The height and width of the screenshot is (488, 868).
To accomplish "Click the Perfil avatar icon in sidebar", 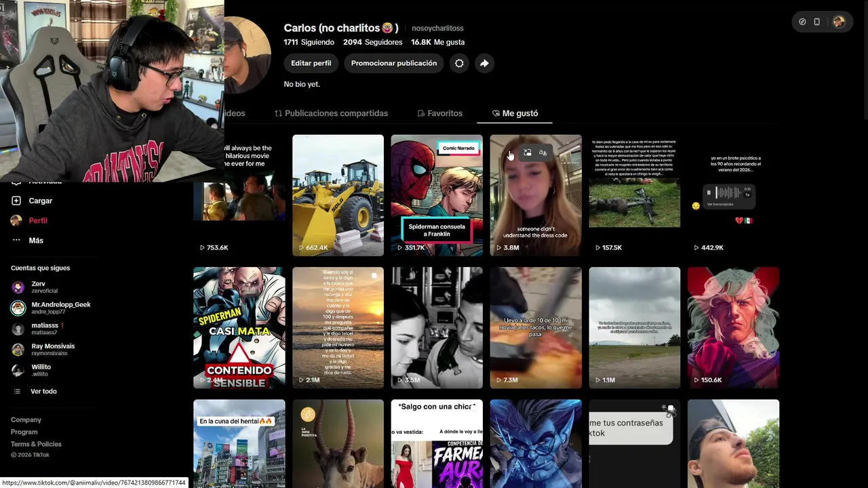I will click(x=16, y=220).
